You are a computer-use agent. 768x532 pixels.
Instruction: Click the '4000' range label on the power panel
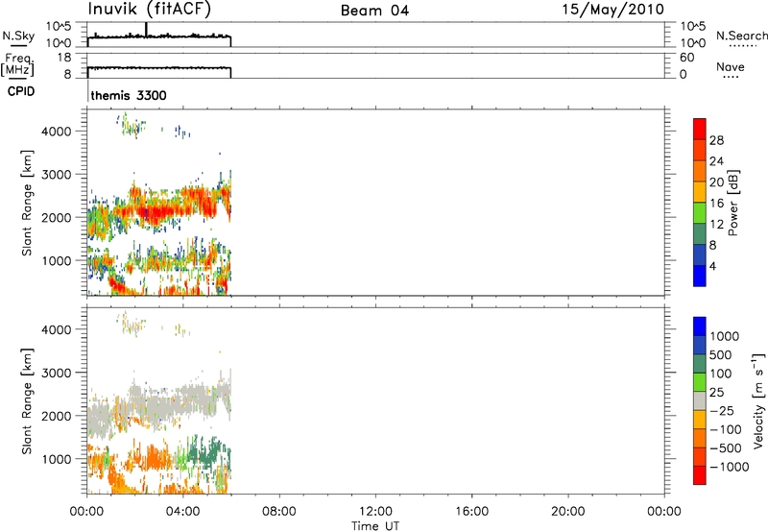coord(57,132)
